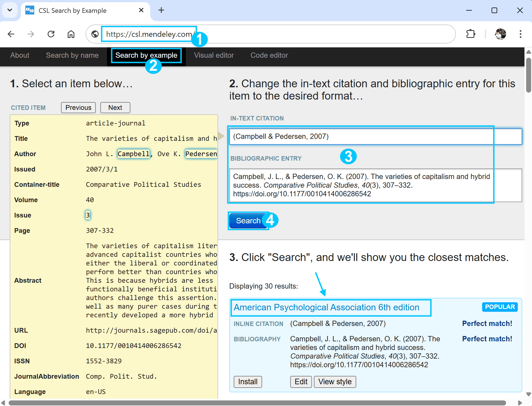Open the browser home page
532x406 pixels.
click(x=71, y=34)
